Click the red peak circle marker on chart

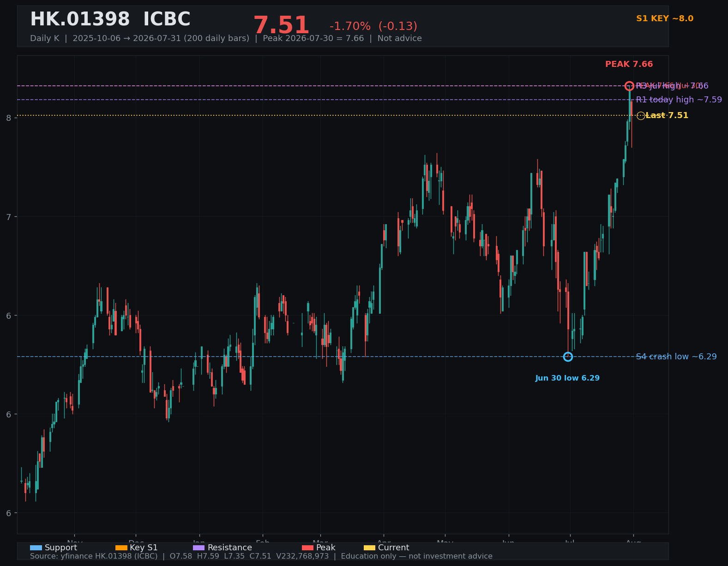[x=629, y=86]
